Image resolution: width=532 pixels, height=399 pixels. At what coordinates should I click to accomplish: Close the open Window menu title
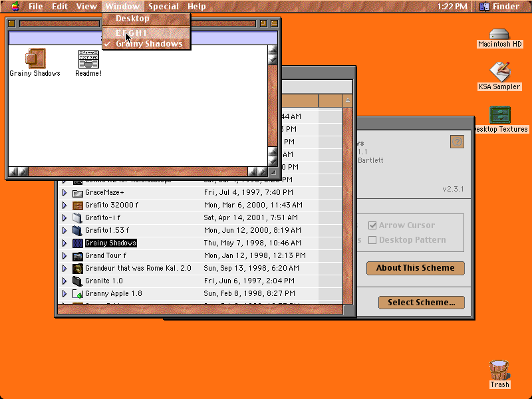[122, 7]
